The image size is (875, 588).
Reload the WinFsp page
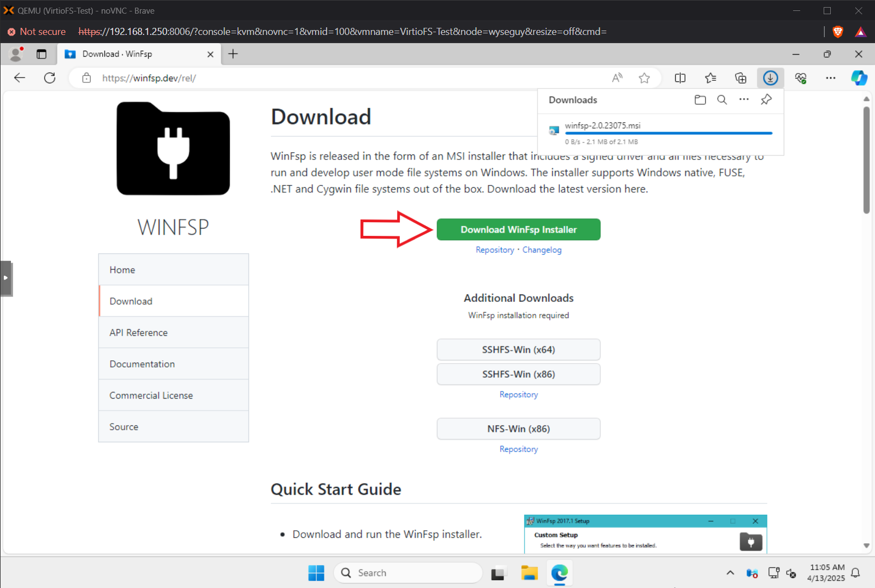(50, 78)
